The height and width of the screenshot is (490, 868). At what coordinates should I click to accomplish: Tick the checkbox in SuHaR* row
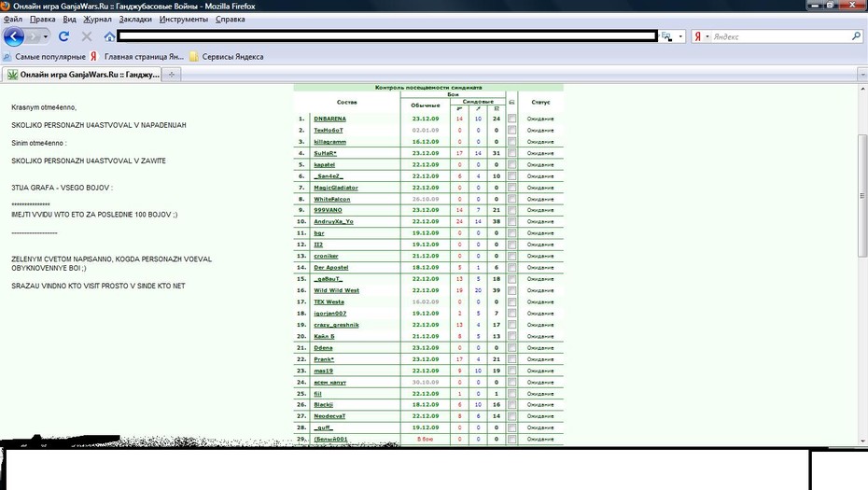pos(511,153)
